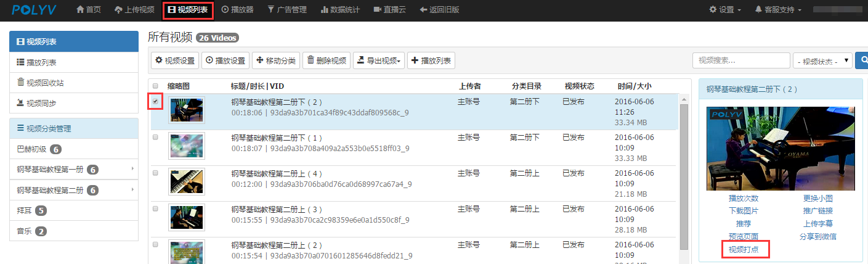Uncheck the 钢琴基础教程第二册下（2）checkbox
Image resolution: width=868 pixels, height=264 pixels.
[155, 101]
